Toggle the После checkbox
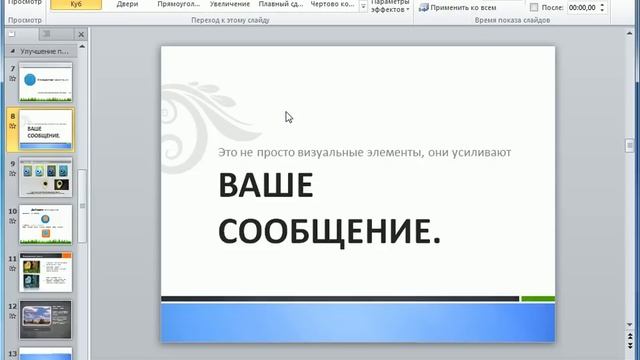Screen dimensions: 640x360 coord(534,7)
